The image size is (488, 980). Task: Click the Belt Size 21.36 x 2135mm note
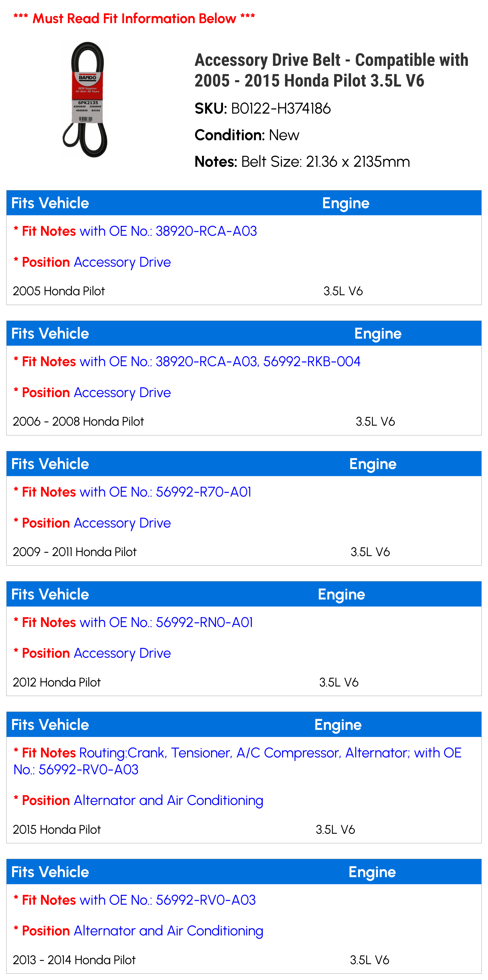click(302, 162)
